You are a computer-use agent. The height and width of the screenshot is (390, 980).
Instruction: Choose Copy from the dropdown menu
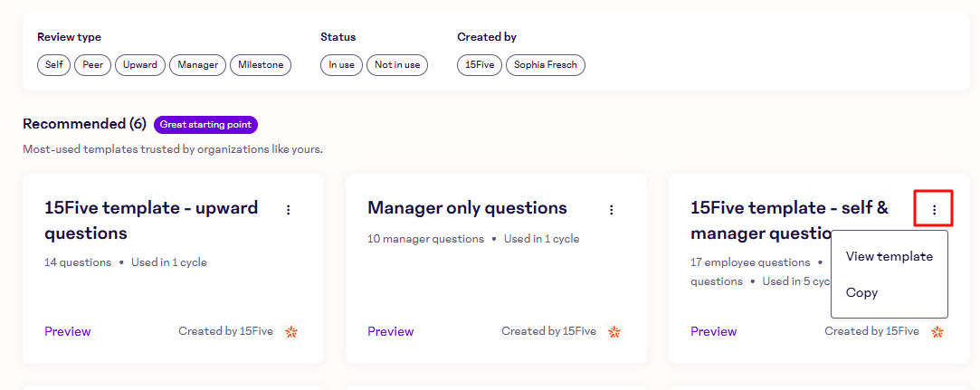coord(861,293)
